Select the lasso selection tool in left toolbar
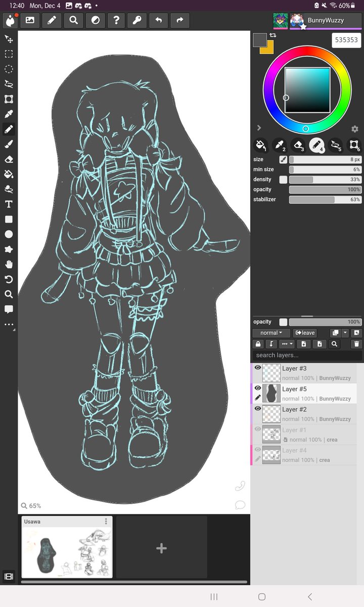The width and height of the screenshot is (364, 607). click(x=9, y=84)
